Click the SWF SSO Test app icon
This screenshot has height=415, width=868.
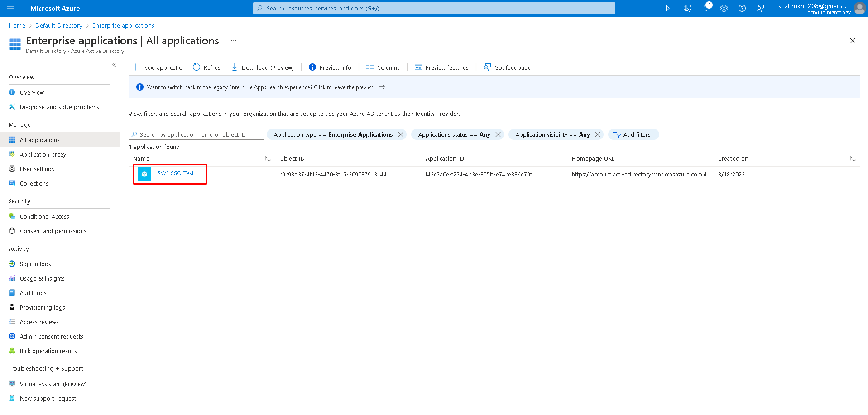pyautogui.click(x=144, y=174)
